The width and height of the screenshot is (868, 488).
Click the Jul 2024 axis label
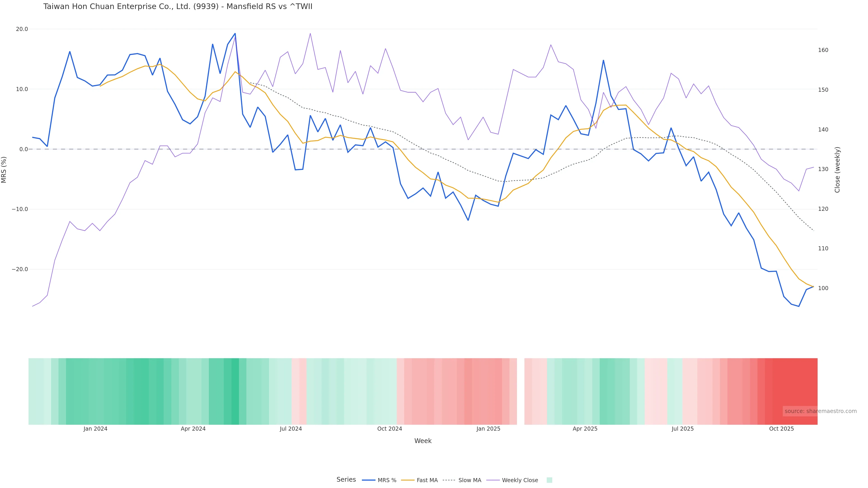291,429
